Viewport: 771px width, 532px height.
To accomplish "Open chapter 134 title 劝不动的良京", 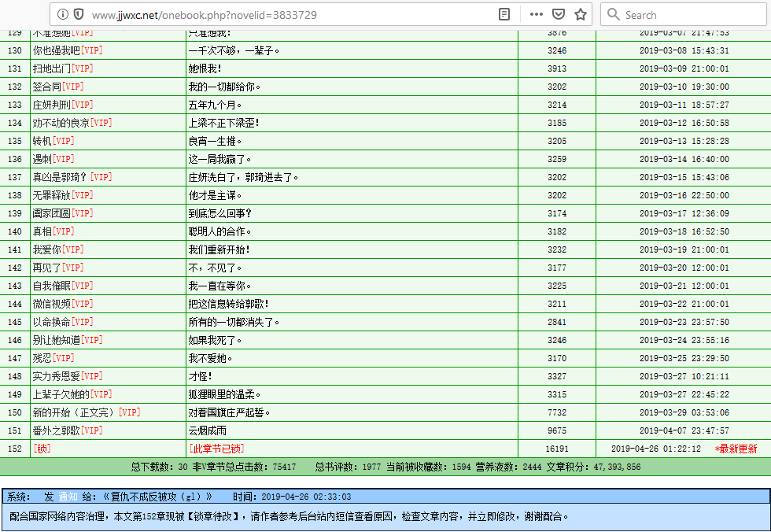I will 61,123.
